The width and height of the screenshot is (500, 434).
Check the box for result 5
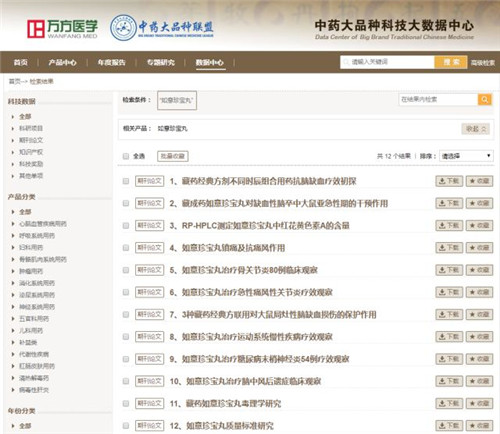click(x=126, y=270)
